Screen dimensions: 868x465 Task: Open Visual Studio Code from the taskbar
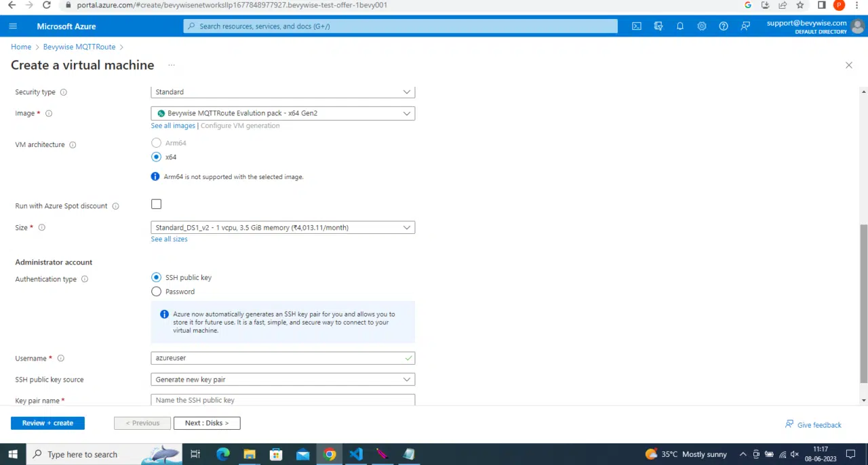356,454
